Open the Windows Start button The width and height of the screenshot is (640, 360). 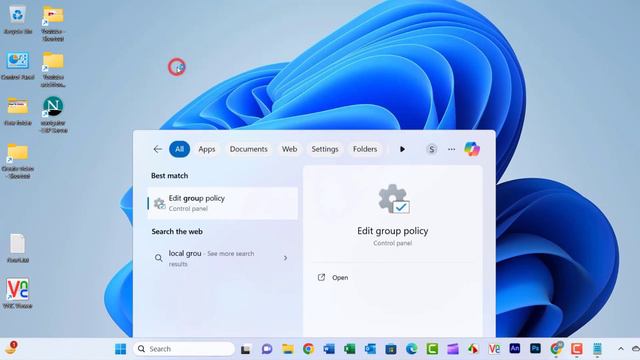120,349
